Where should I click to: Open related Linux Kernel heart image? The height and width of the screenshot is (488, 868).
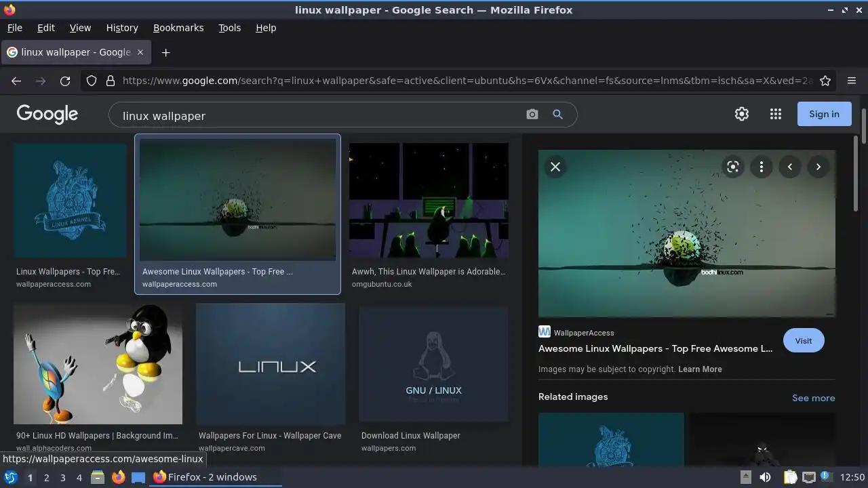pos(611,439)
